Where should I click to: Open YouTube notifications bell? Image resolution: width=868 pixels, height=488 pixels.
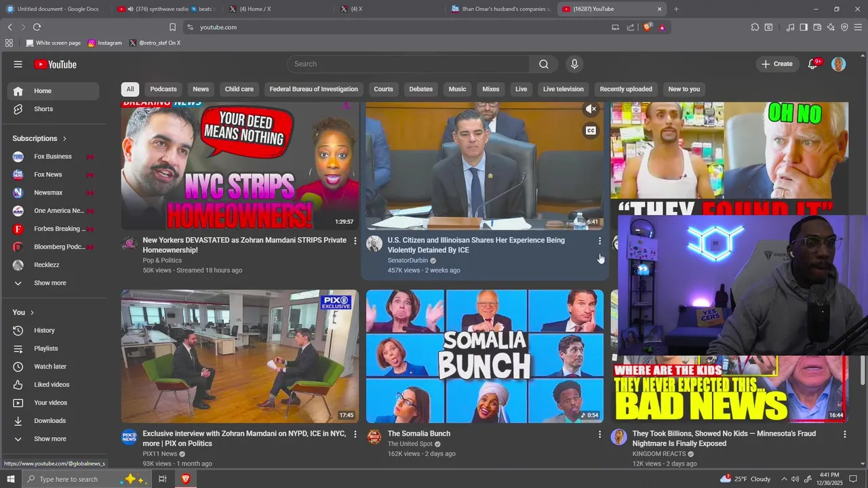pos(813,64)
